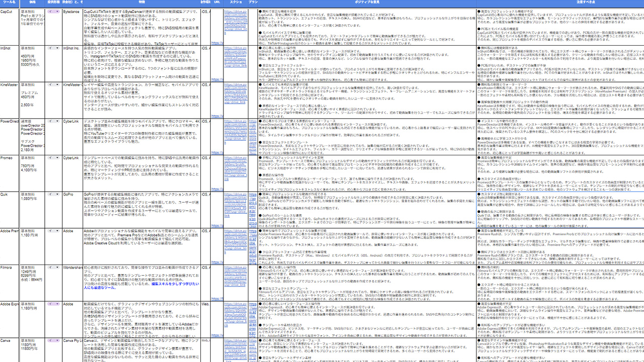This screenshot has width=644, height=362.
Task: Select the InShot tool name cell
Action: tap(10, 63)
